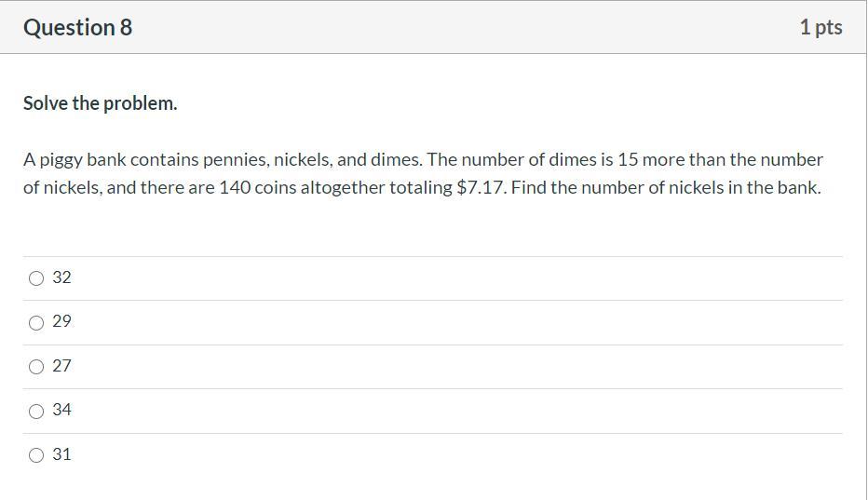
Task: Click the number '15' in the problem statement
Action: click(x=628, y=159)
